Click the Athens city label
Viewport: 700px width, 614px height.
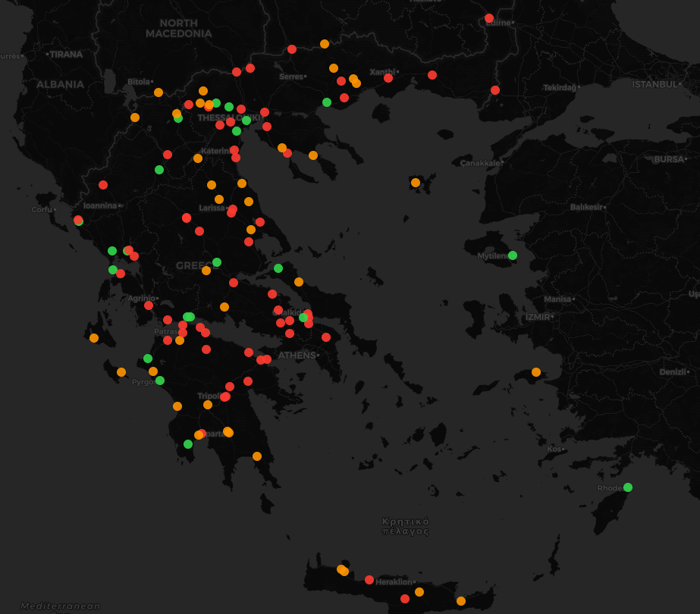coord(297,356)
